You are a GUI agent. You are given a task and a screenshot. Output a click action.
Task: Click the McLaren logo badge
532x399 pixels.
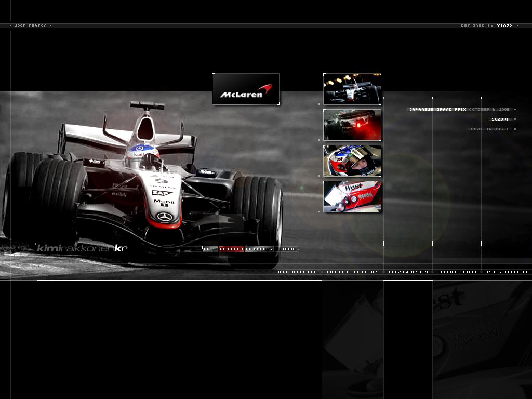coord(246,89)
